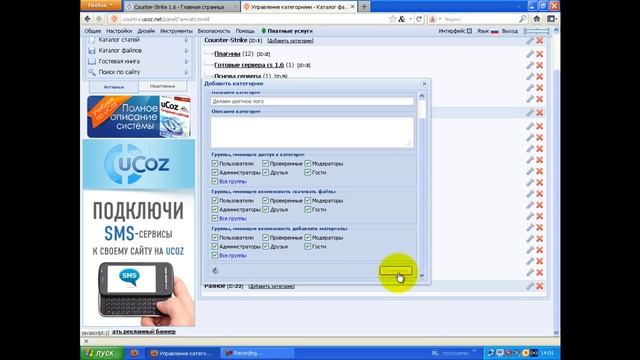Click the Каталог статей icon in sidebar
Image resolution: width=640 pixels, height=360 pixels.
click(x=92, y=40)
